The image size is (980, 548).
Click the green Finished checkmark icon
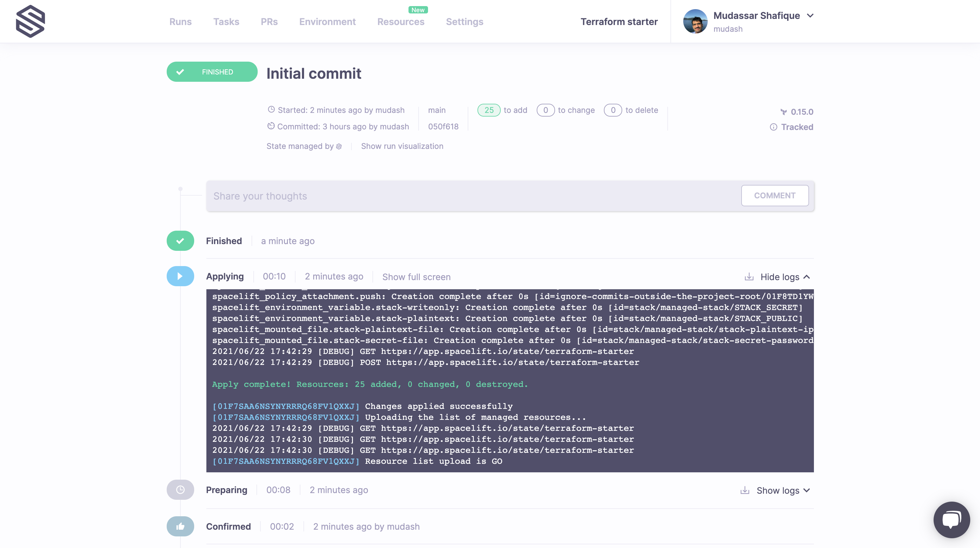(x=180, y=241)
